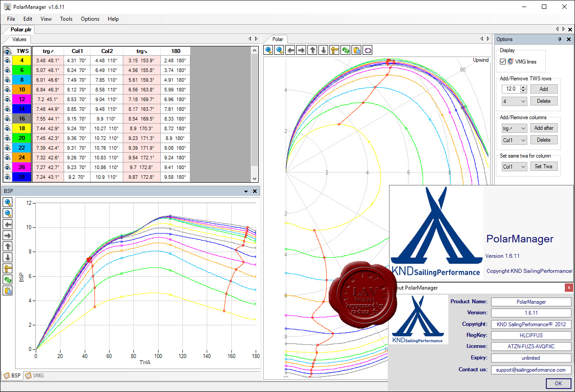Refresh the Polar chart with green arrows

pyautogui.click(x=345, y=50)
